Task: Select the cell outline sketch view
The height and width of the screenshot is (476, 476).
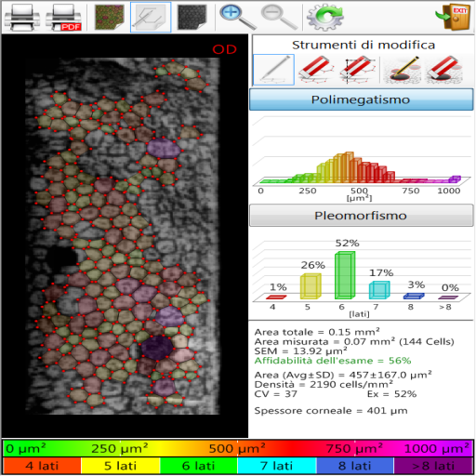Action: 151,18
